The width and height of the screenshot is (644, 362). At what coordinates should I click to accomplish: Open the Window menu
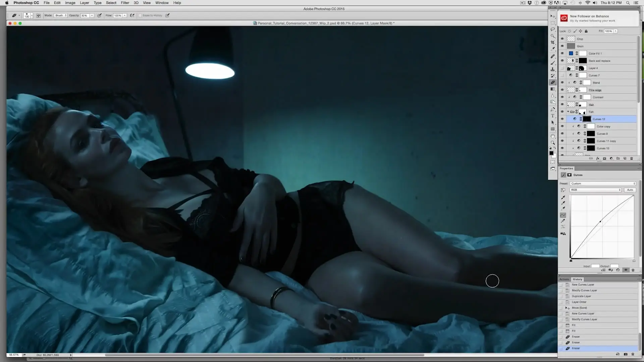pyautogui.click(x=162, y=3)
